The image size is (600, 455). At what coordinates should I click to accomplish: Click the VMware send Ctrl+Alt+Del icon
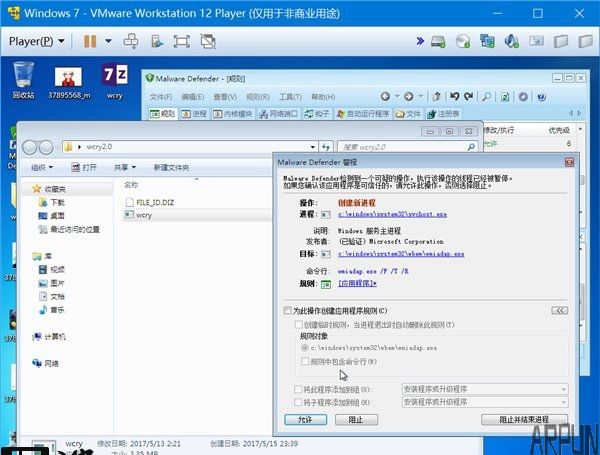coord(130,41)
